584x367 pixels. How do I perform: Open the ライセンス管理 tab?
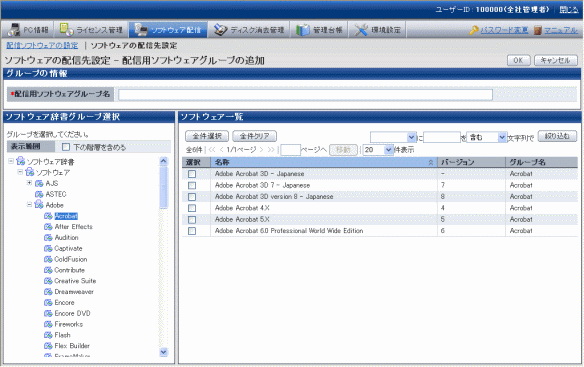pos(91,30)
